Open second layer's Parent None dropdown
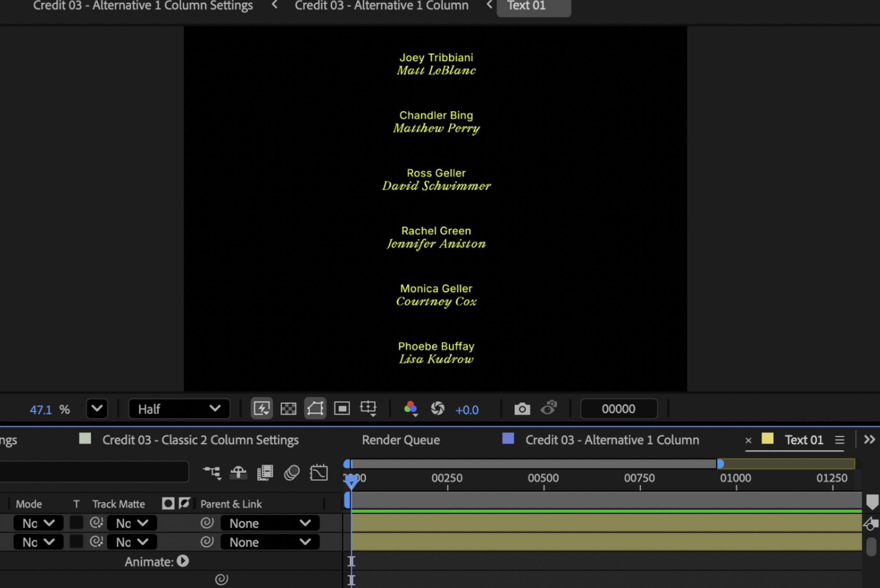 (270, 542)
